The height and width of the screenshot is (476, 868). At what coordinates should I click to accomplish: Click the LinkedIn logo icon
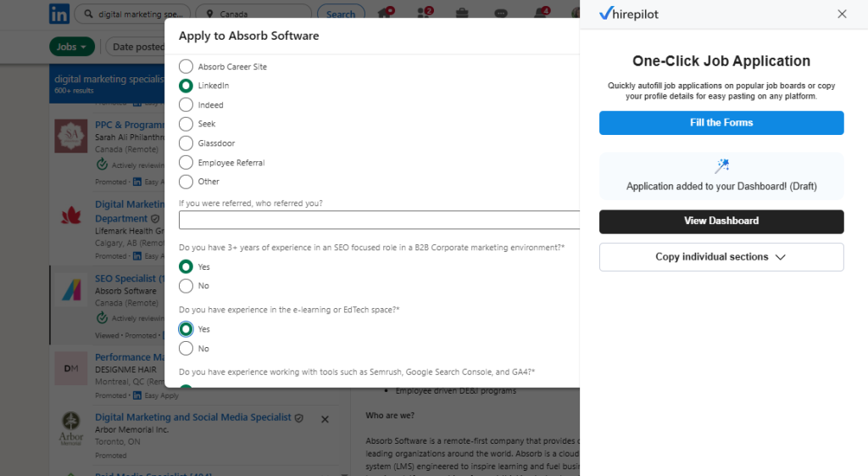[x=59, y=14]
